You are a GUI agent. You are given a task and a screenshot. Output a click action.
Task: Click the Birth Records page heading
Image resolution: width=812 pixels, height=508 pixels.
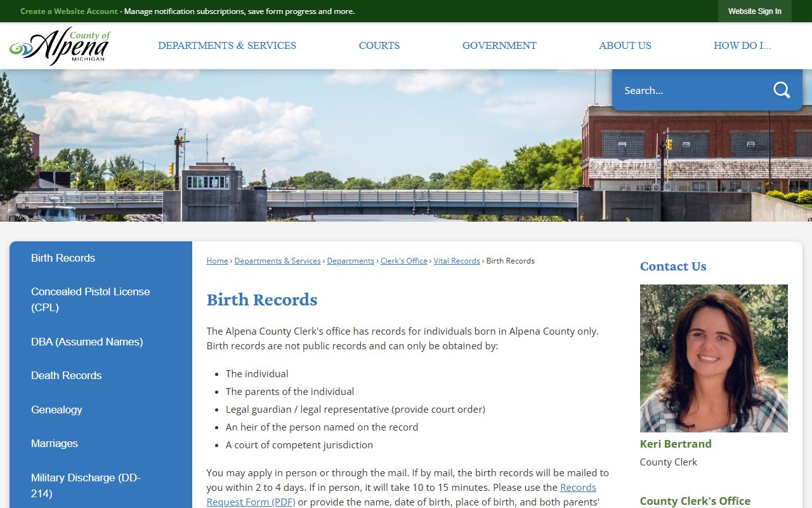click(262, 300)
